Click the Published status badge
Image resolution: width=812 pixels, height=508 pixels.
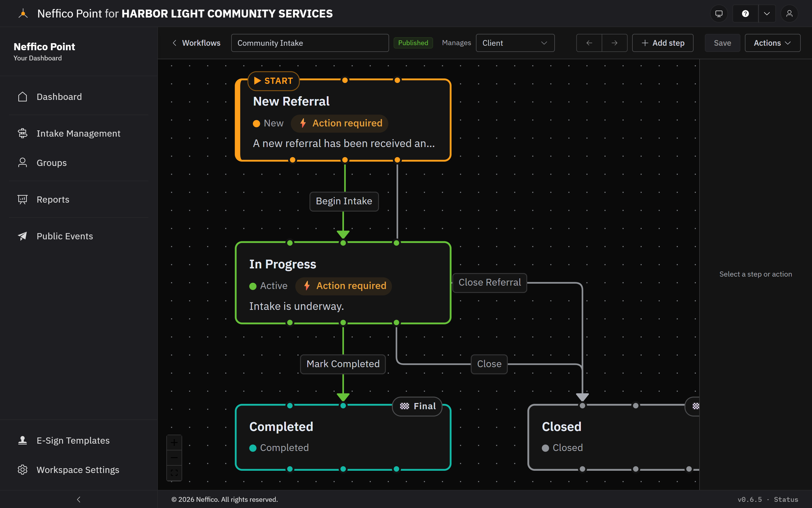pos(413,43)
